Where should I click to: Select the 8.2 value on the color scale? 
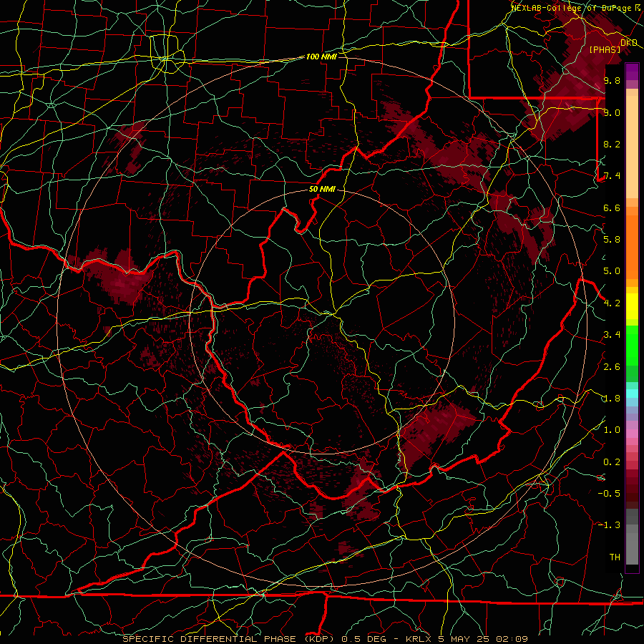point(612,144)
